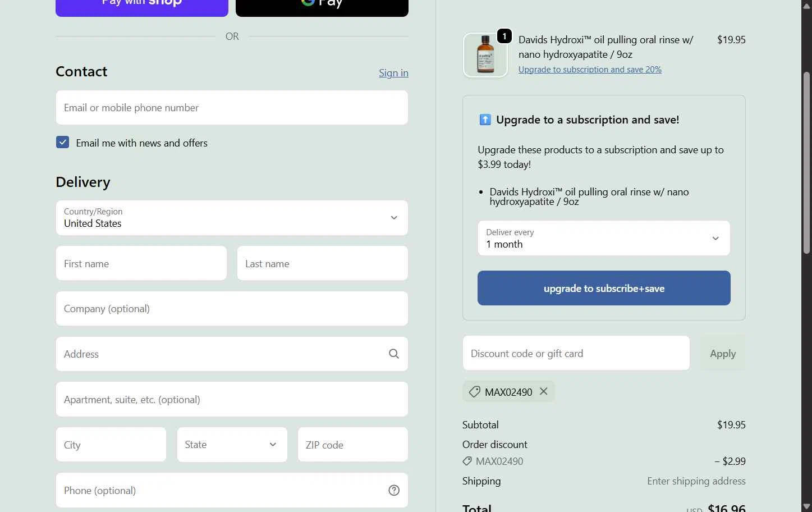Click the Davids Hydroxi product title in cart
812x512 pixels.
[x=606, y=47]
